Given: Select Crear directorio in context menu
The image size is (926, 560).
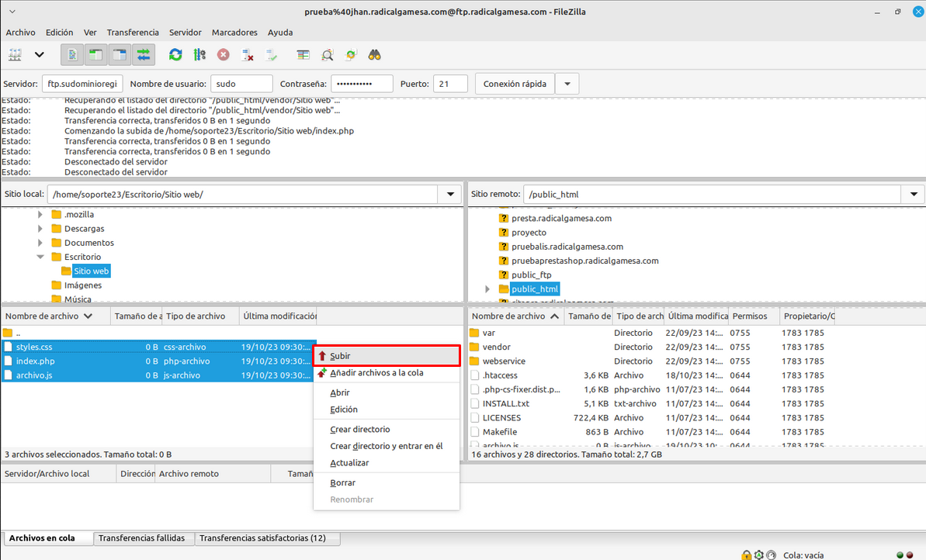Looking at the screenshot, I should click(387, 430).
